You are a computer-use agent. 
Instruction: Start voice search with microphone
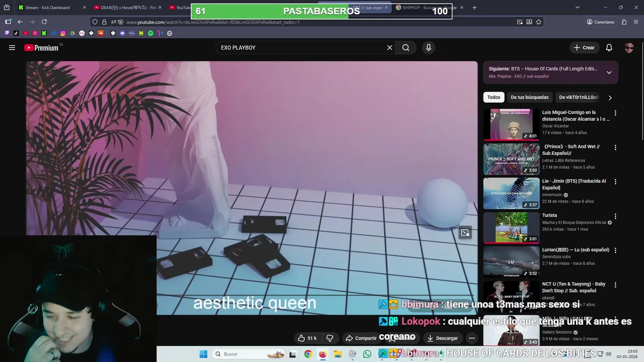pyautogui.click(x=428, y=48)
